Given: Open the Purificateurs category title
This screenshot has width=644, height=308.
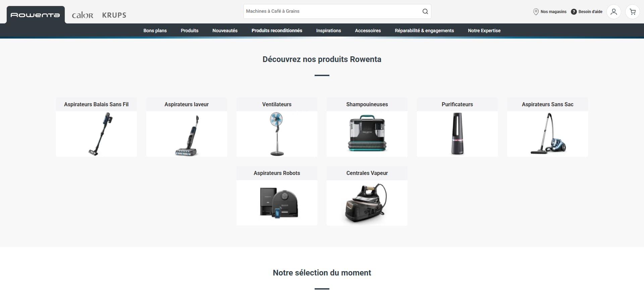Looking at the screenshot, I should click(x=457, y=104).
